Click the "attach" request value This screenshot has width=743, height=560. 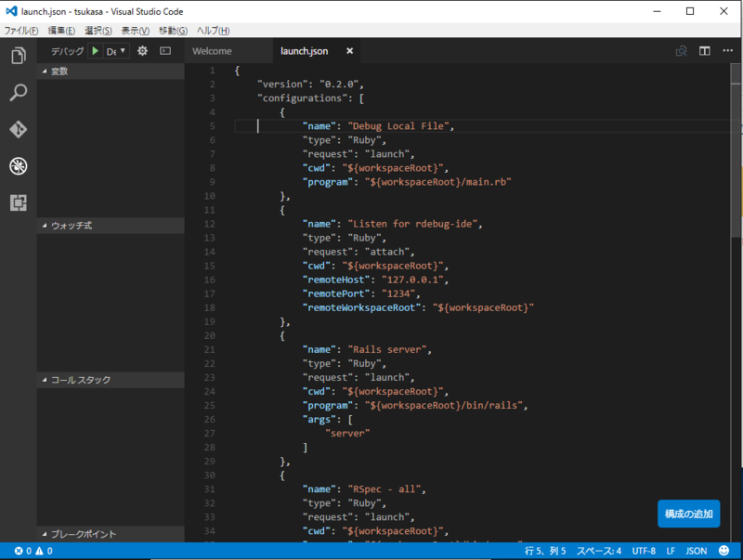pos(387,252)
